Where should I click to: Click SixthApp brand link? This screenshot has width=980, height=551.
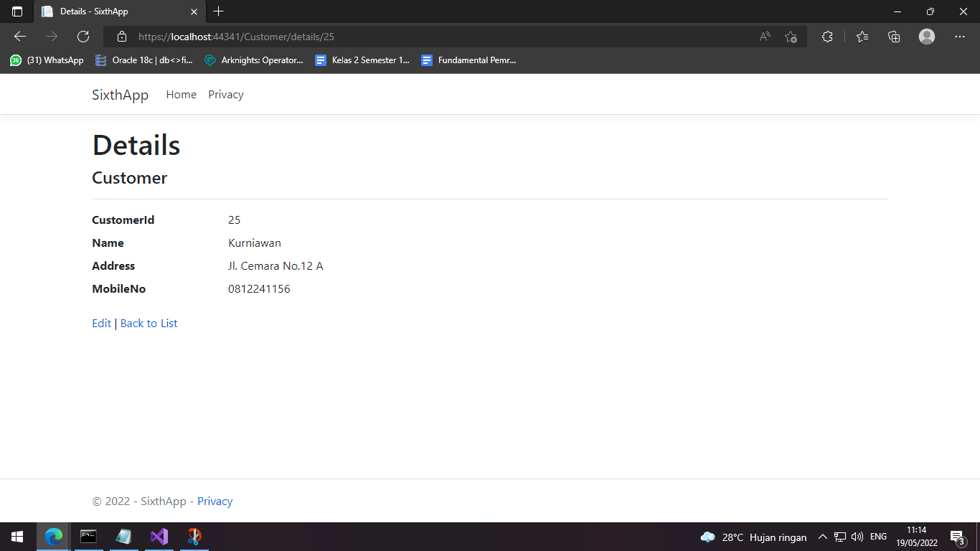pos(120,95)
